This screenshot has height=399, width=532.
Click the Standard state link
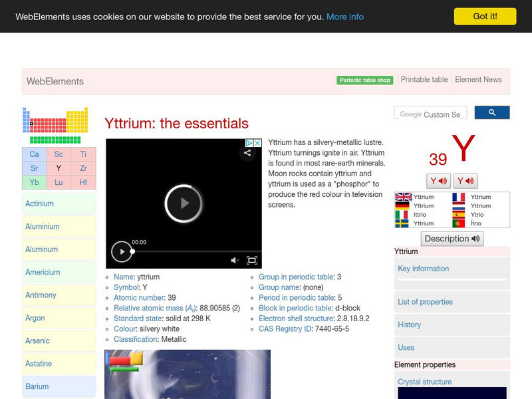coord(138,319)
